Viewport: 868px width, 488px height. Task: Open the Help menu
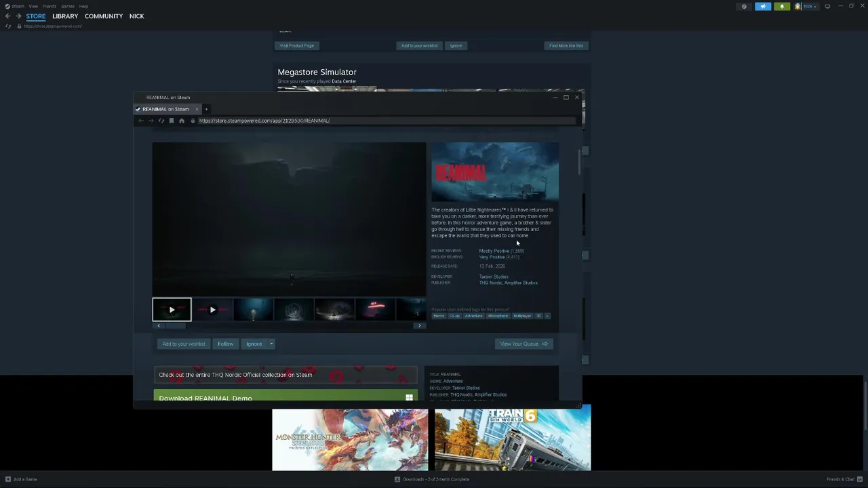(83, 6)
